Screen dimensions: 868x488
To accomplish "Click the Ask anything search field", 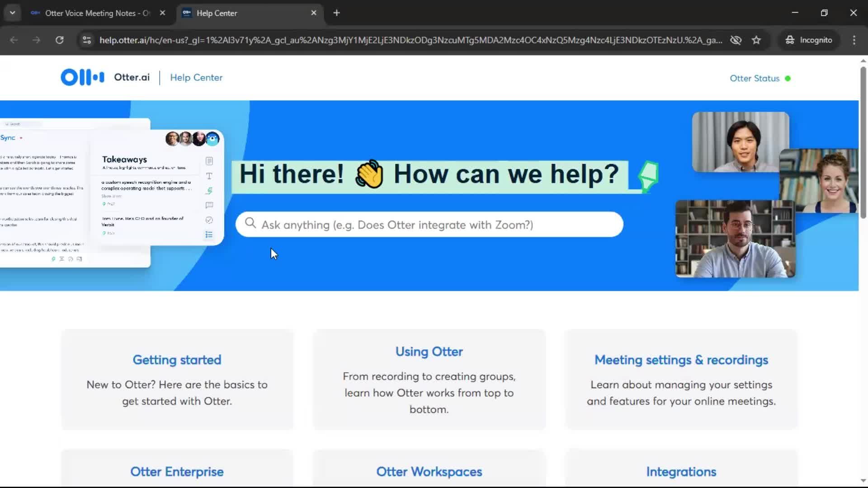I will [429, 225].
